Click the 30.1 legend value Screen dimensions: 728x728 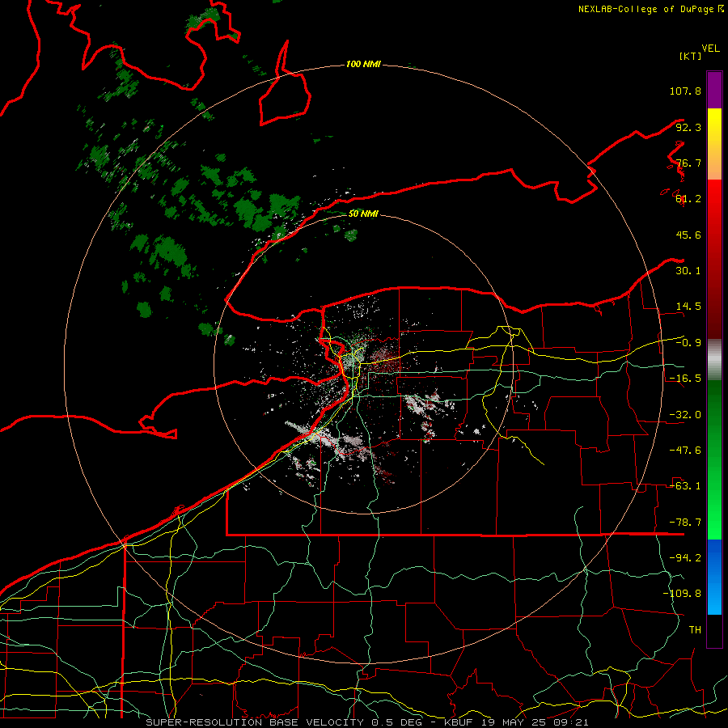tap(688, 271)
